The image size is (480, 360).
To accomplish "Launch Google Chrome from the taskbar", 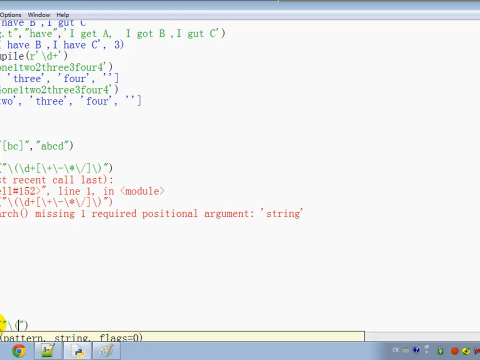I will click(19, 351).
